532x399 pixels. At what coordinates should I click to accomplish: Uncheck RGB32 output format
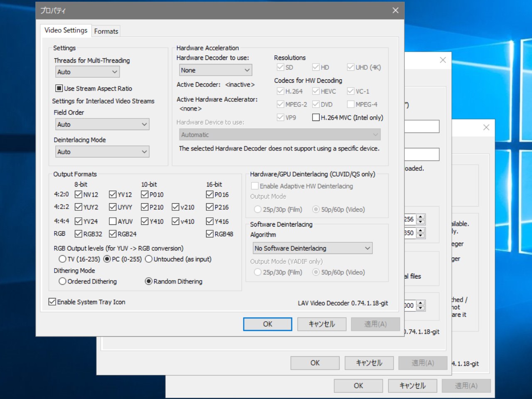pyautogui.click(x=78, y=234)
